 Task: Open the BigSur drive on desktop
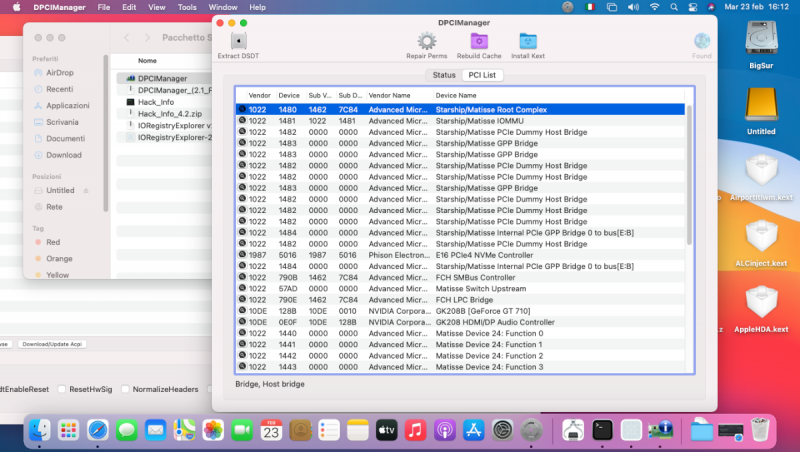[761, 40]
